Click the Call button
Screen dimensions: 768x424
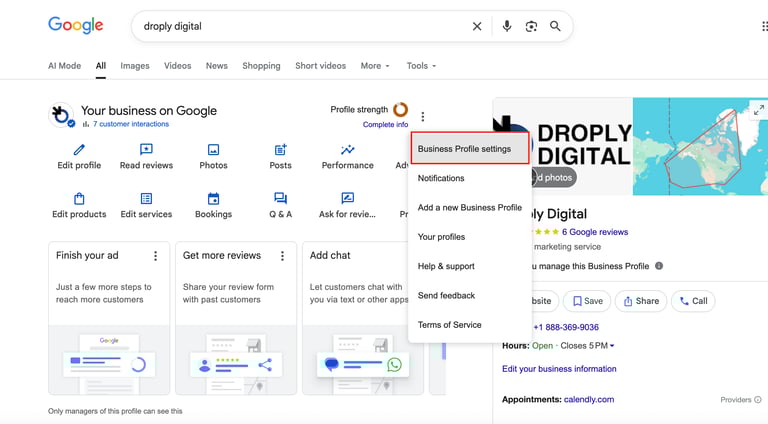click(x=693, y=301)
